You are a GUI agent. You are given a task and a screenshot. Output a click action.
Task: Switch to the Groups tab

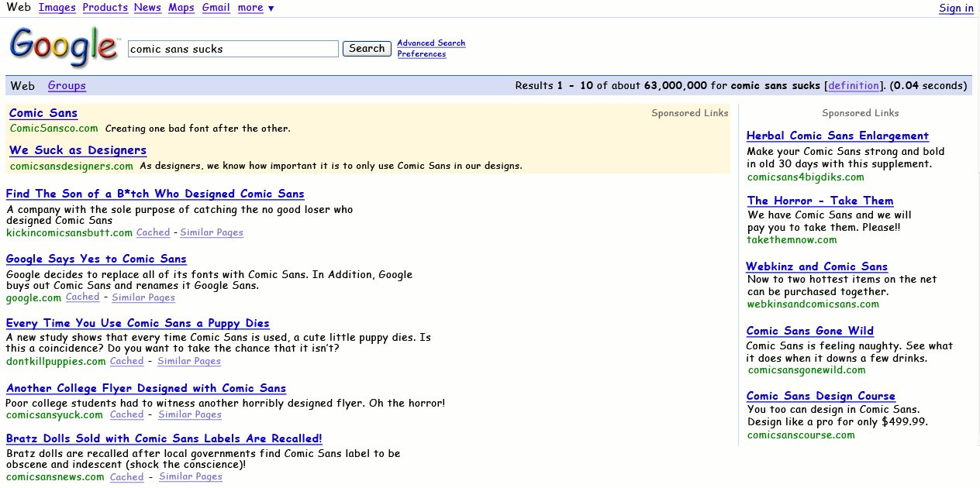tap(67, 86)
